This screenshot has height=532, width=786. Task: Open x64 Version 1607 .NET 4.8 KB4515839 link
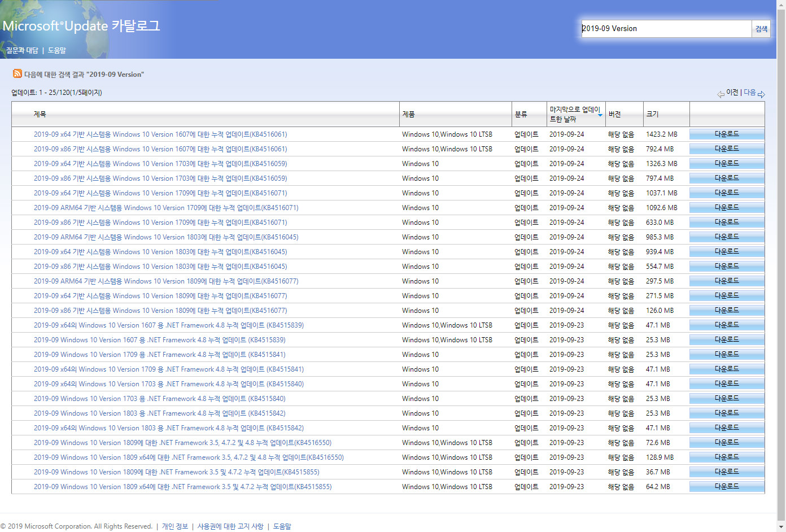coord(169,325)
